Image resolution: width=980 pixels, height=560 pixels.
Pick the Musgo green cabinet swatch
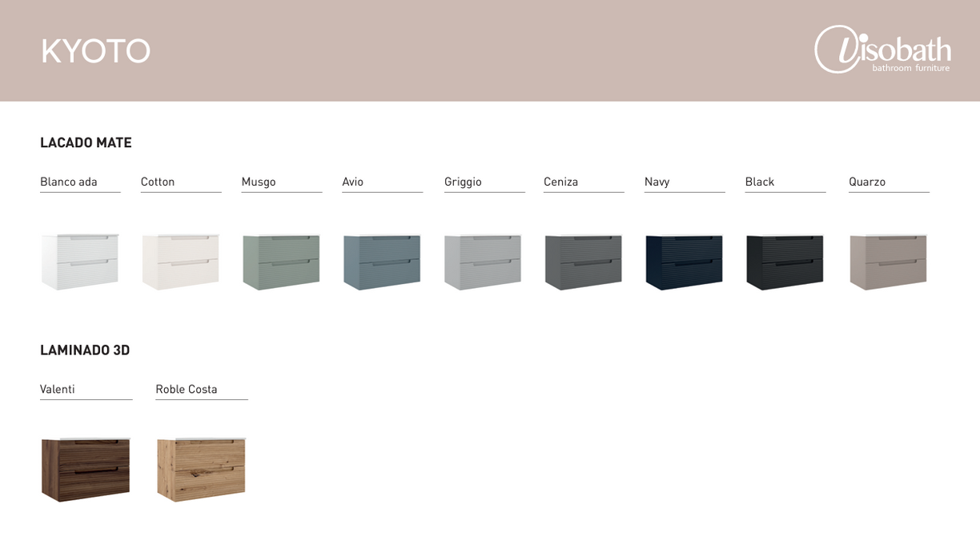point(281,262)
